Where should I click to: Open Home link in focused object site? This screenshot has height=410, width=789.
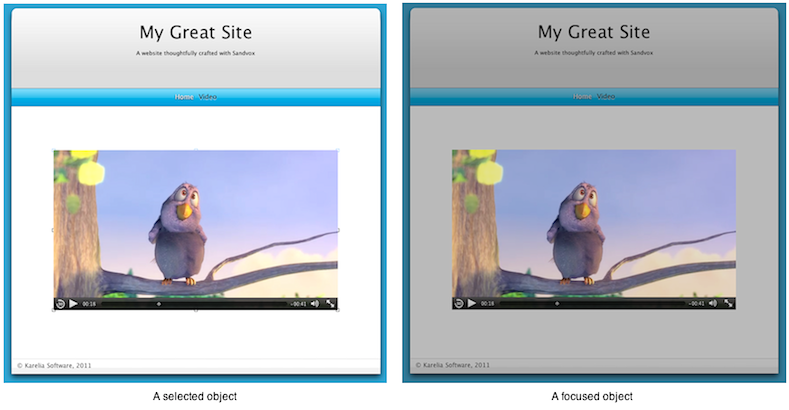click(x=582, y=96)
